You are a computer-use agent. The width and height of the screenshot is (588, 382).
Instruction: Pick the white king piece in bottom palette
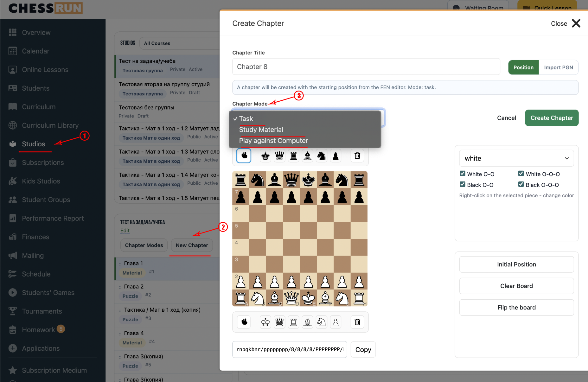265,322
